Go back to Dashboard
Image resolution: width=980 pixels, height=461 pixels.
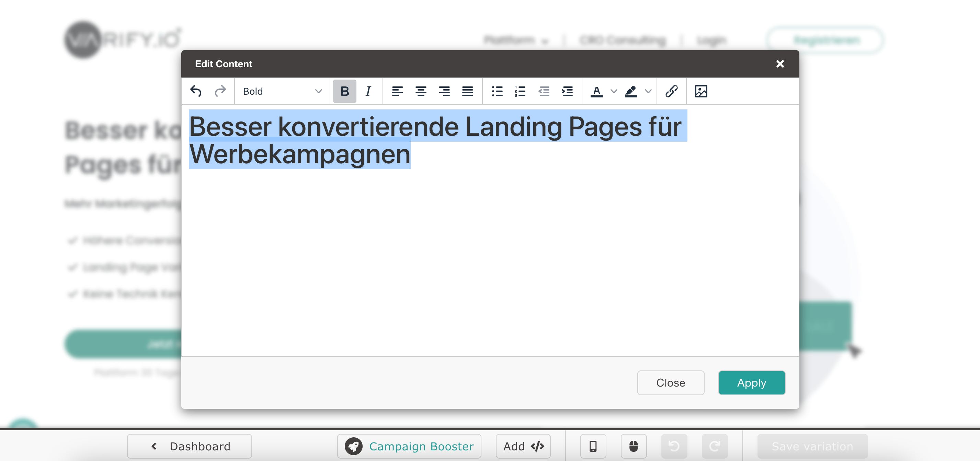[190, 446]
